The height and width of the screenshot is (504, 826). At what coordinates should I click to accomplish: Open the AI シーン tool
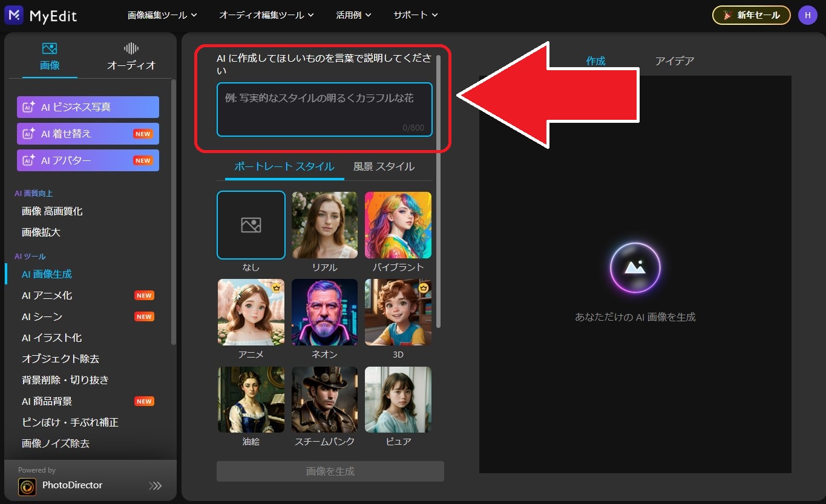42,316
